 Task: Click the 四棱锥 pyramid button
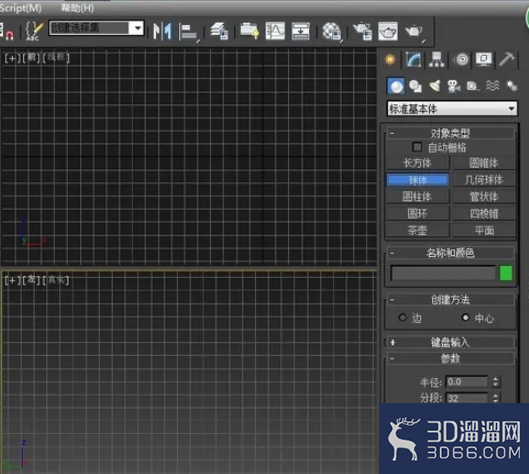point(484,214)
